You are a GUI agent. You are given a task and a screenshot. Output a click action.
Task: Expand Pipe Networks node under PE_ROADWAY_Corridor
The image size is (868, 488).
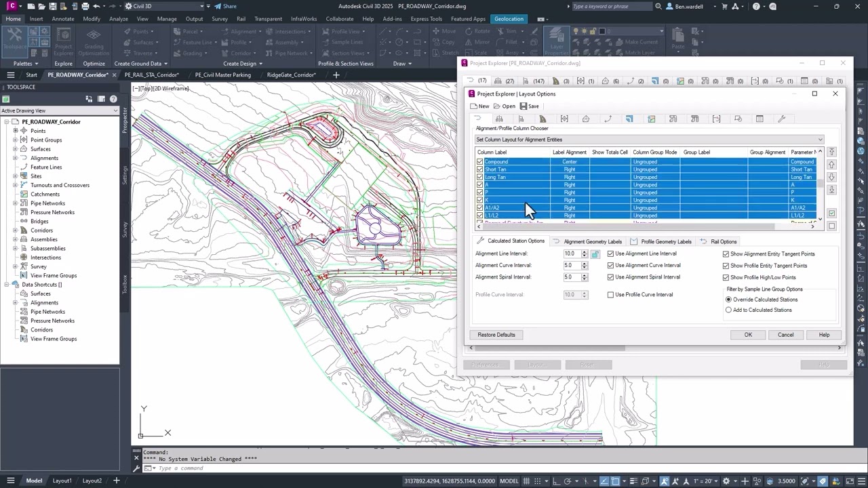click(15, 203)
